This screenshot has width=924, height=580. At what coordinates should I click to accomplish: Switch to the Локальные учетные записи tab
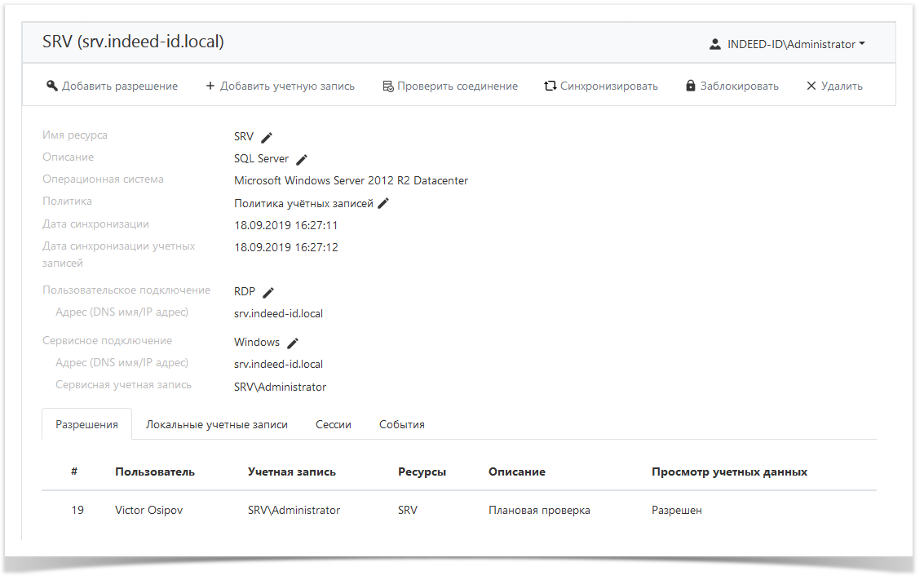tap(216, 423)
